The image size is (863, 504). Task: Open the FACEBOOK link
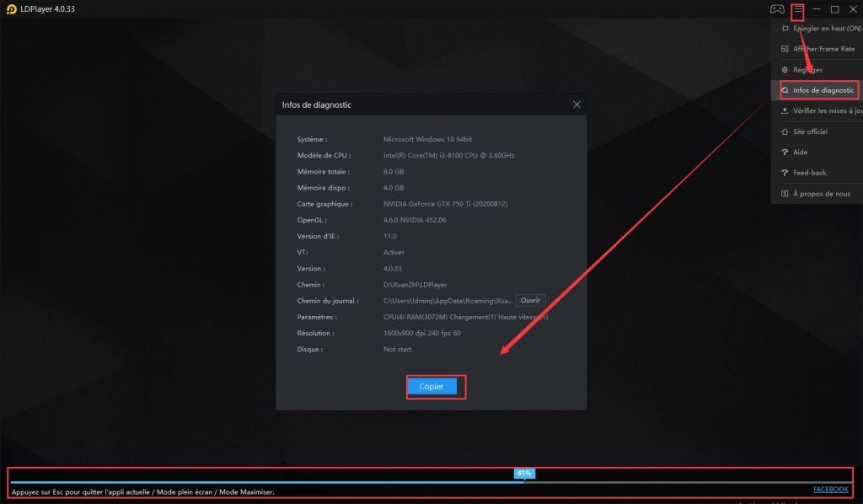[x=830, y=490]
